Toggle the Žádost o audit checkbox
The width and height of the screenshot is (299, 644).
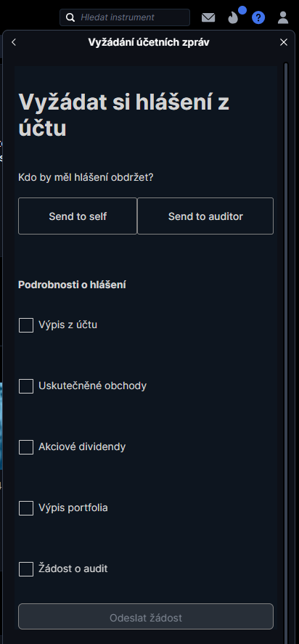[x=26, y=568]
